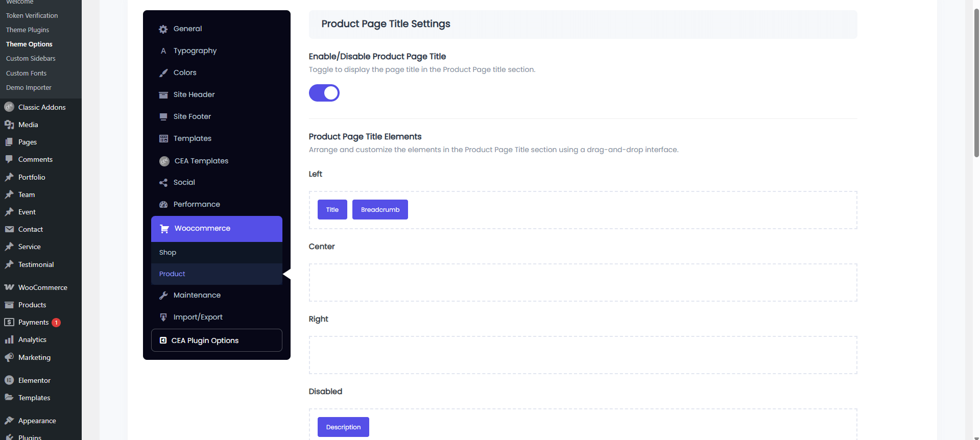This screenshot has height=440, width=980.
Task: Disable the Product Page Title toggle
Action: 324,93
